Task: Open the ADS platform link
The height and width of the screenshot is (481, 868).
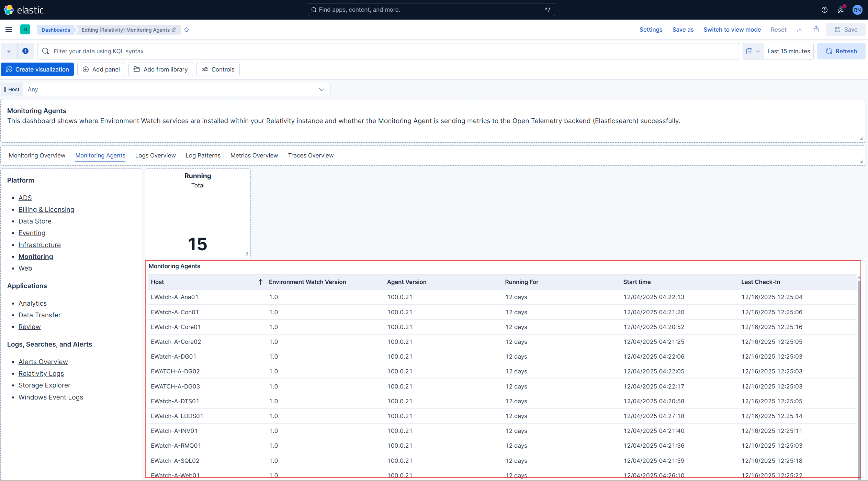Action: tap(25, 198)
